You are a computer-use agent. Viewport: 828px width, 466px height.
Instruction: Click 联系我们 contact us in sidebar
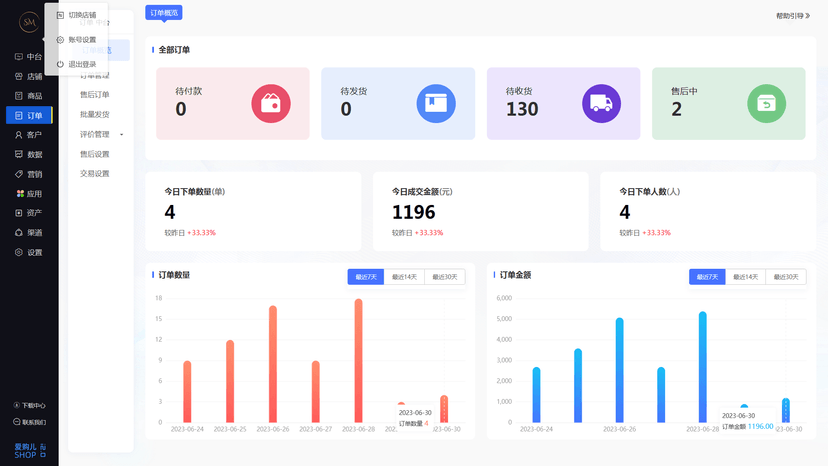click(29, 422)
